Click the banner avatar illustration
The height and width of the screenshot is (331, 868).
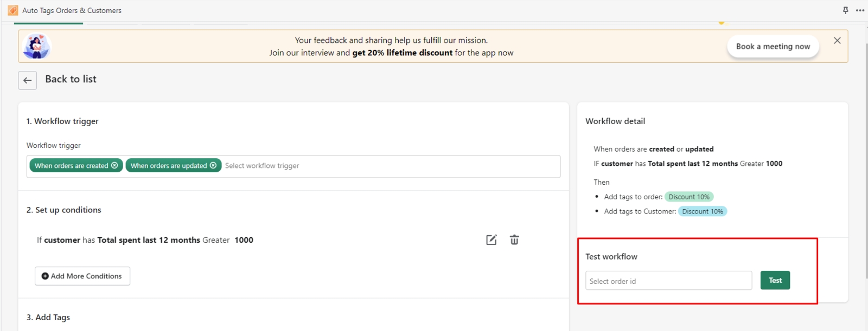(37, 47)
